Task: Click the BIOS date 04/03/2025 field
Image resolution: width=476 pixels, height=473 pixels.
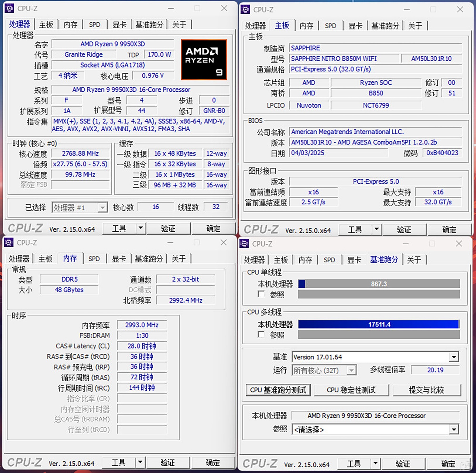Action: click(x=338, y=153)
